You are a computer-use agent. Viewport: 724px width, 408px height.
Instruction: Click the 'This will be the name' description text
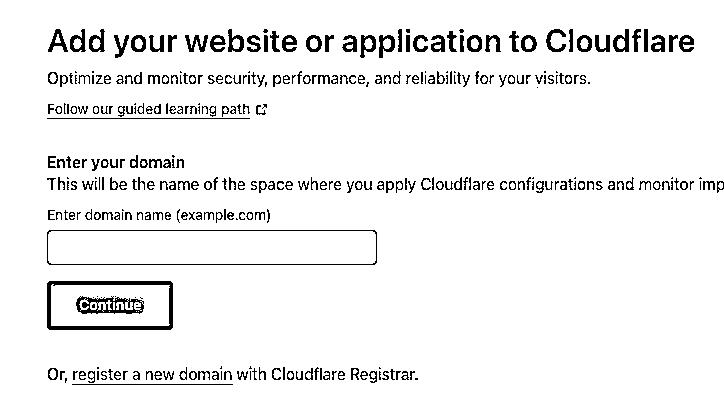pos(386,185)
